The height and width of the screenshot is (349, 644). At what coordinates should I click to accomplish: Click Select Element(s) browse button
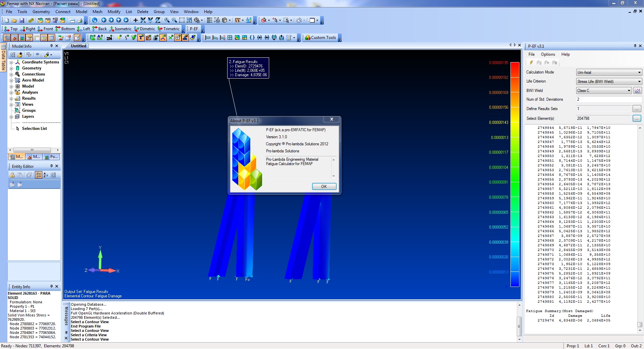click(637, 118)
